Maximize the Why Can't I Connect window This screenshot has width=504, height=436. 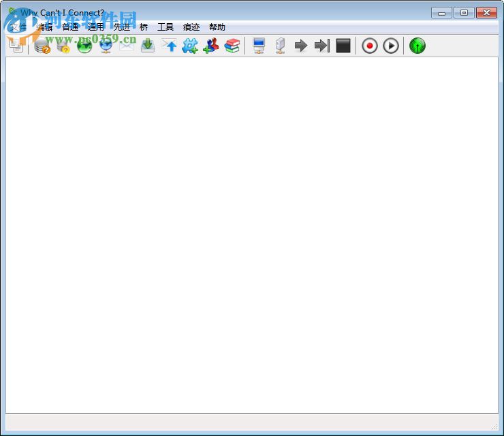[464, 13]
